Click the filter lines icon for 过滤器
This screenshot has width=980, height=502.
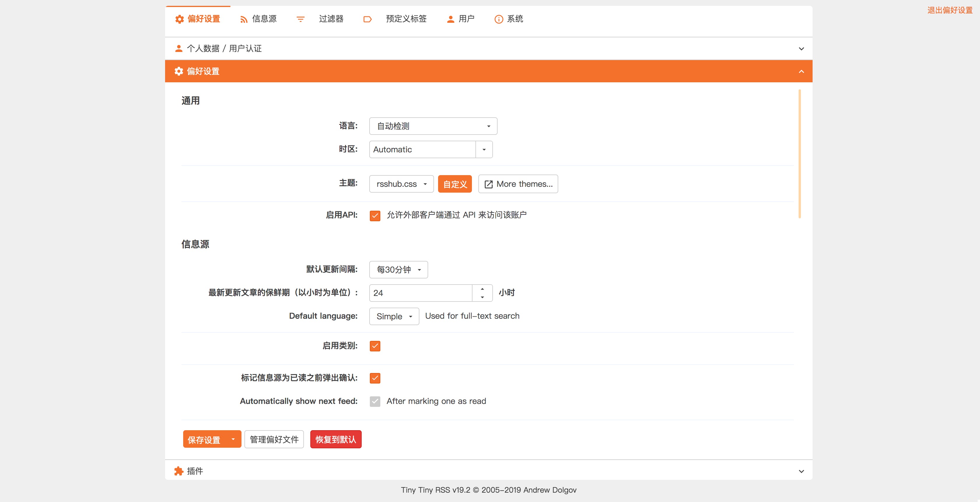click(x=300, y=20)
